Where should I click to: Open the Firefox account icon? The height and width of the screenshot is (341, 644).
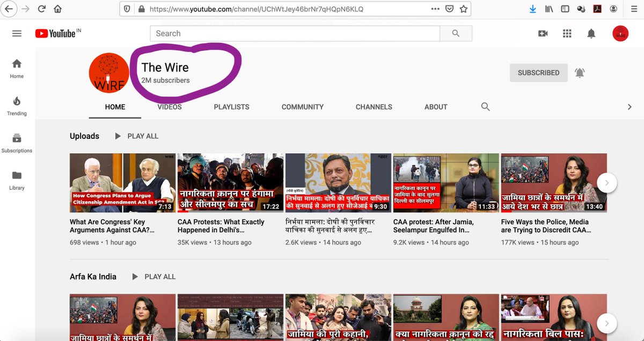tap(613, 9)
